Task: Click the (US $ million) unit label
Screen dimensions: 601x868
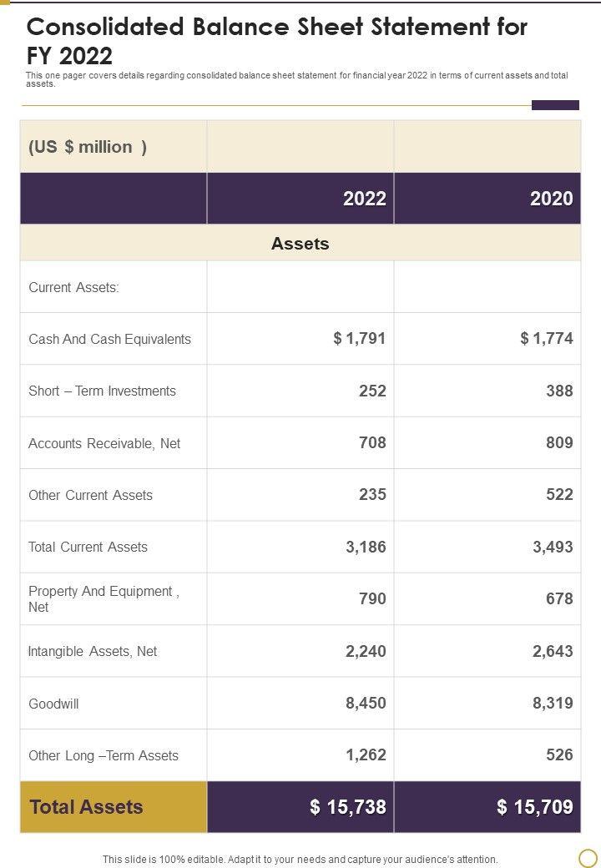Action: pos(88,147)
